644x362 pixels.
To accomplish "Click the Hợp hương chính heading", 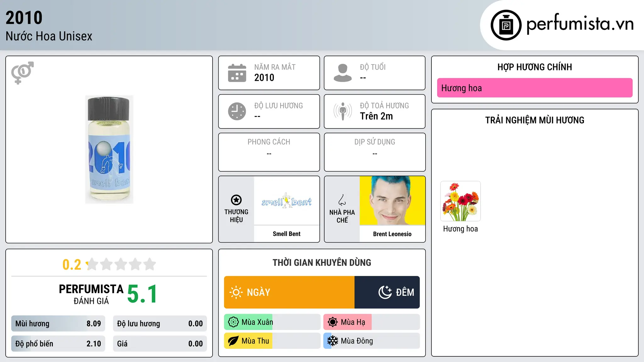I will [x=535, y=67].
